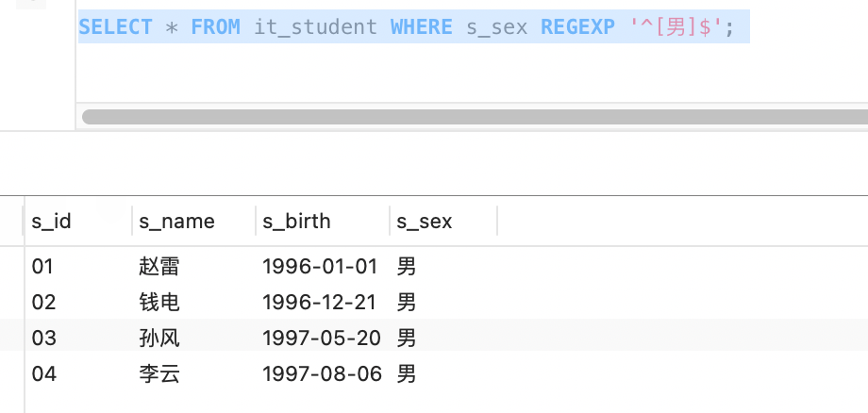Sort by the s_name column header

(176, 222)
